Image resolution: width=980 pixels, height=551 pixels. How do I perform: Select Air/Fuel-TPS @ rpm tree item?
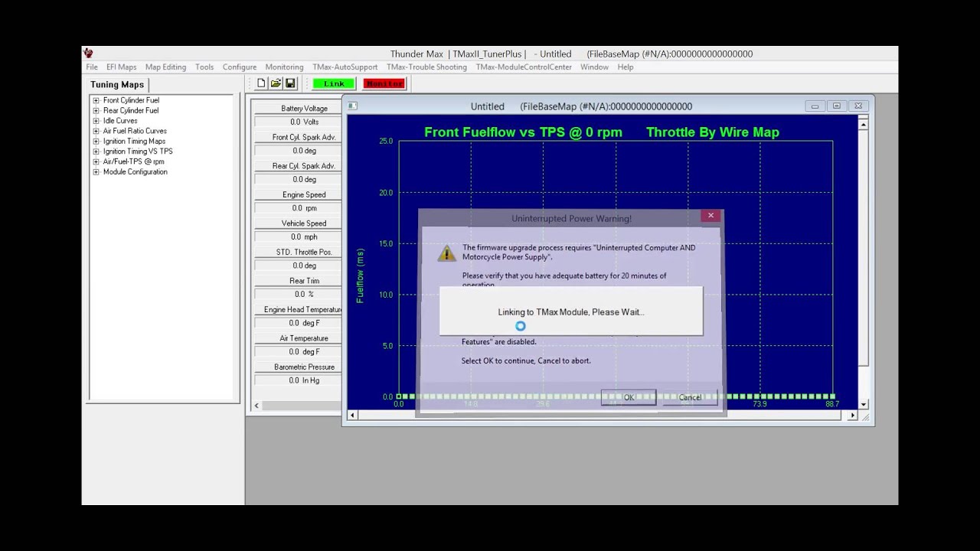(133, 161)
